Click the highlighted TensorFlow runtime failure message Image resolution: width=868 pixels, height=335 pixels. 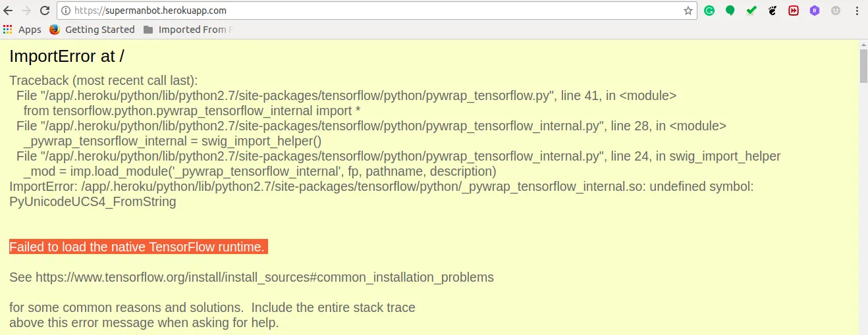138,247
